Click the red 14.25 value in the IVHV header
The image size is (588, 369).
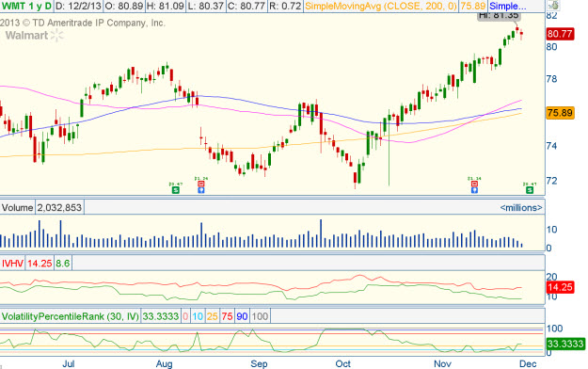(40, 264)
